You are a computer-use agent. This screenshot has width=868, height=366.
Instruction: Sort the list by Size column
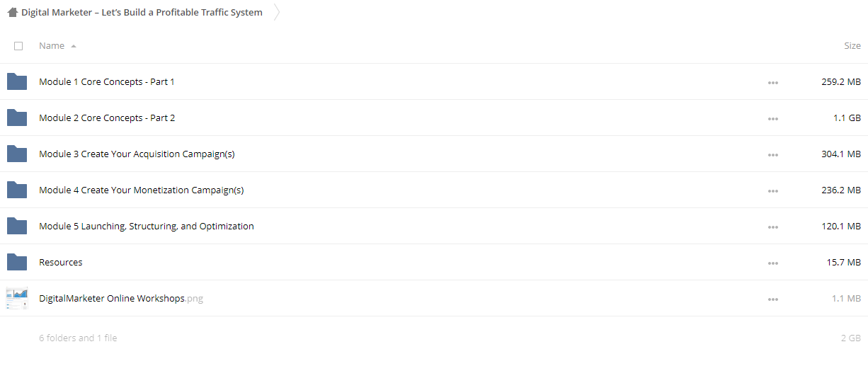pos(852,46)
